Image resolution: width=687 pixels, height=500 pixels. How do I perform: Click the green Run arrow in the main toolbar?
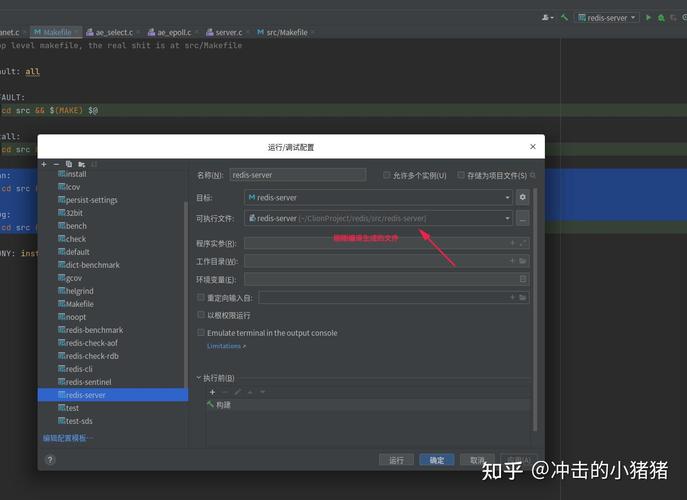[648, 18]
